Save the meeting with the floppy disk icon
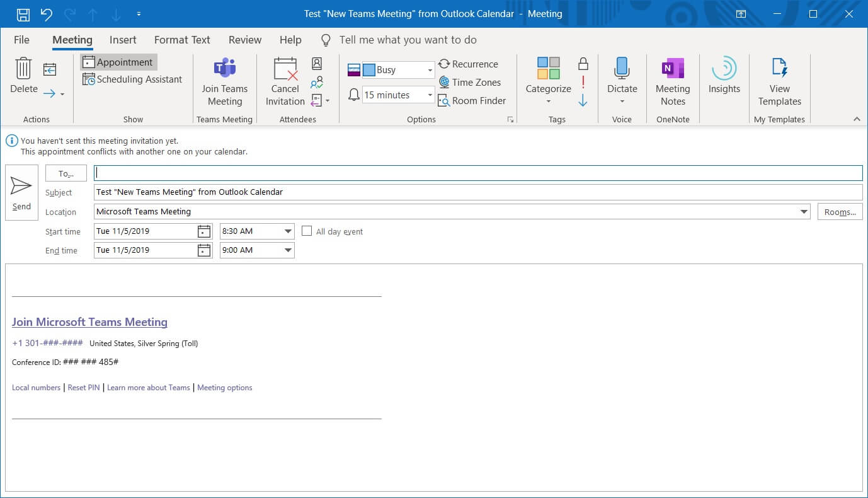 point(23,14)
